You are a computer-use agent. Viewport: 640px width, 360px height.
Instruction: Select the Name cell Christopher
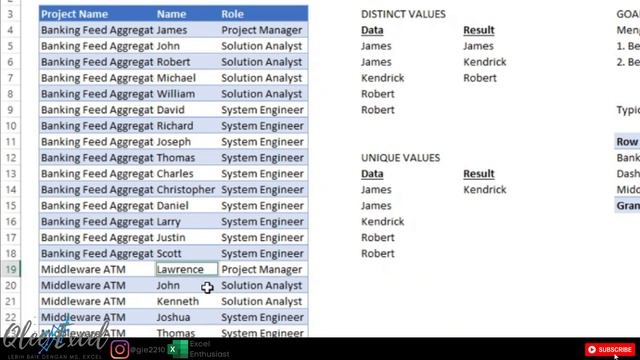click(x=187, y=189)
